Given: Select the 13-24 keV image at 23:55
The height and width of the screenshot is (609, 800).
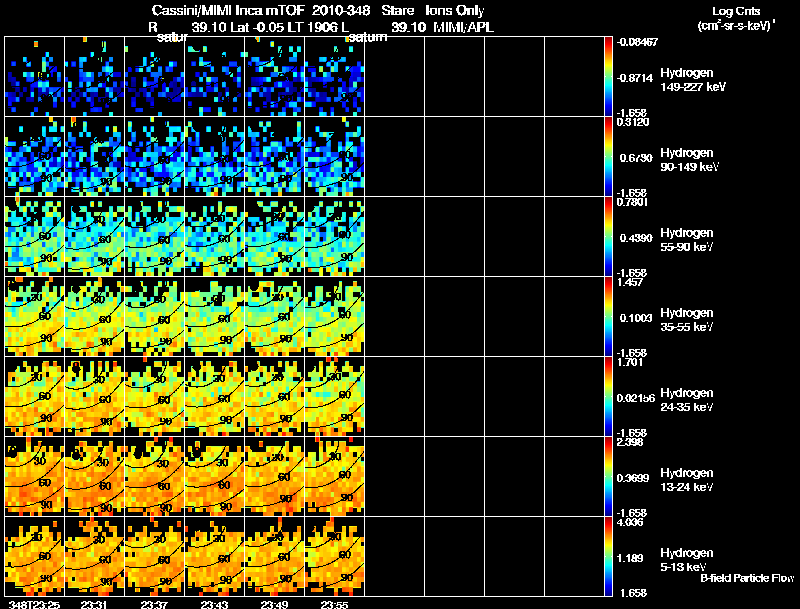Looking at the screenshot, I should (x=334, y=476).
